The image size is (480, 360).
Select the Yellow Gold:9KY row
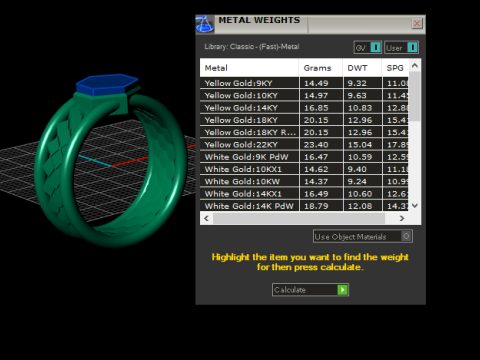304,83
